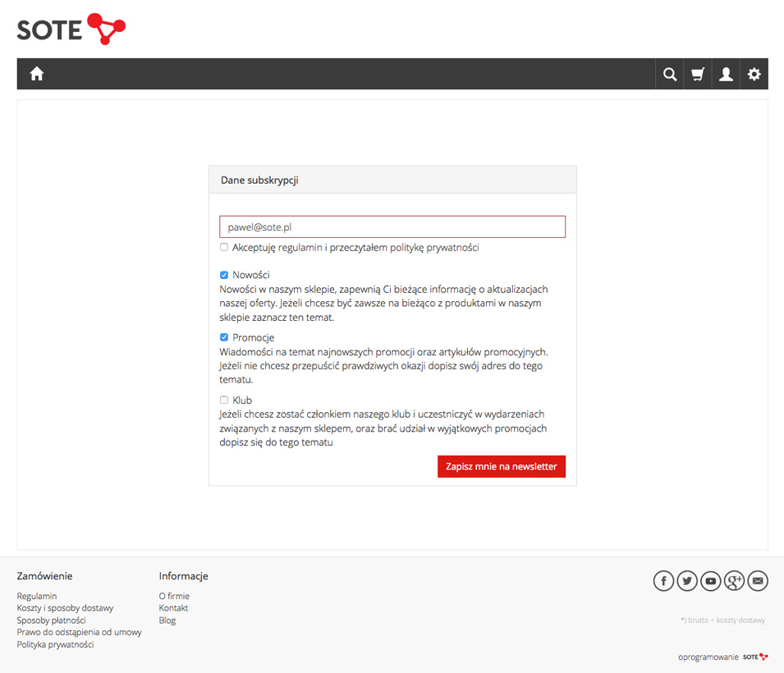
Task: Open Polityka prywatności footer link
Action: coord(56,644)
